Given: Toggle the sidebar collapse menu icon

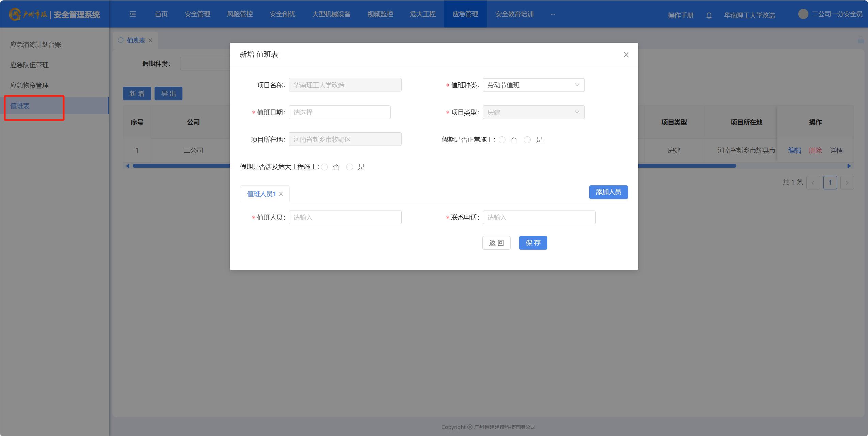Looking at the screenshot, I should 133,14.
